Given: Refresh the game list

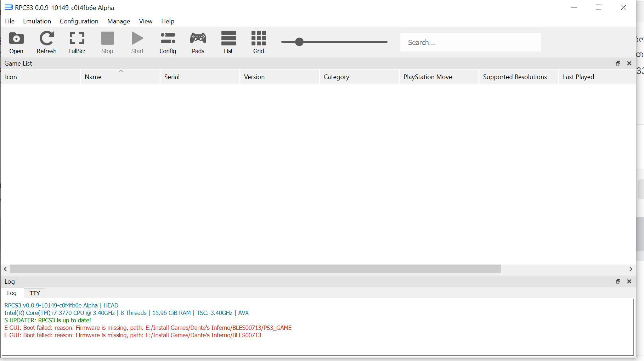Looking at the screenshot, I should 46,43.
